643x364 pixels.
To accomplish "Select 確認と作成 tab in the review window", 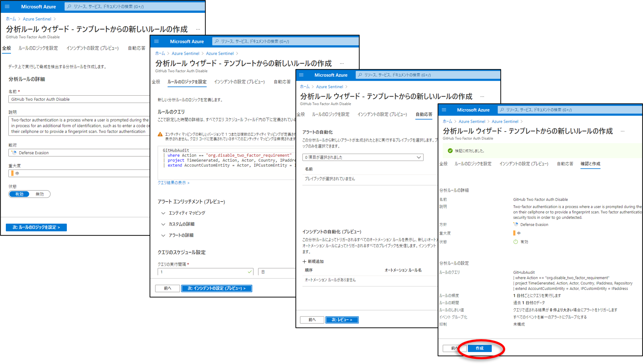I will pyautogui.click(x=590, y=164).
